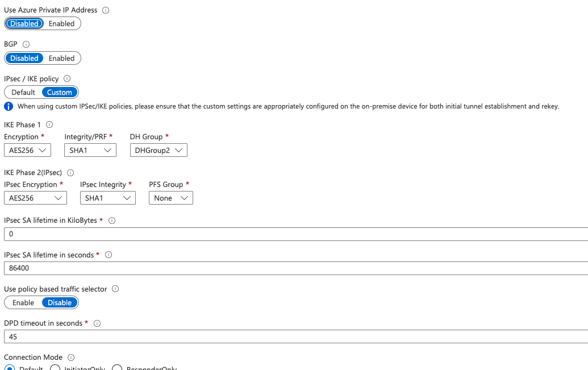Select Enable for policy based traffic selector
Image resolution: width=588 pixels, height=370 pixels.
tap(23, 302)
